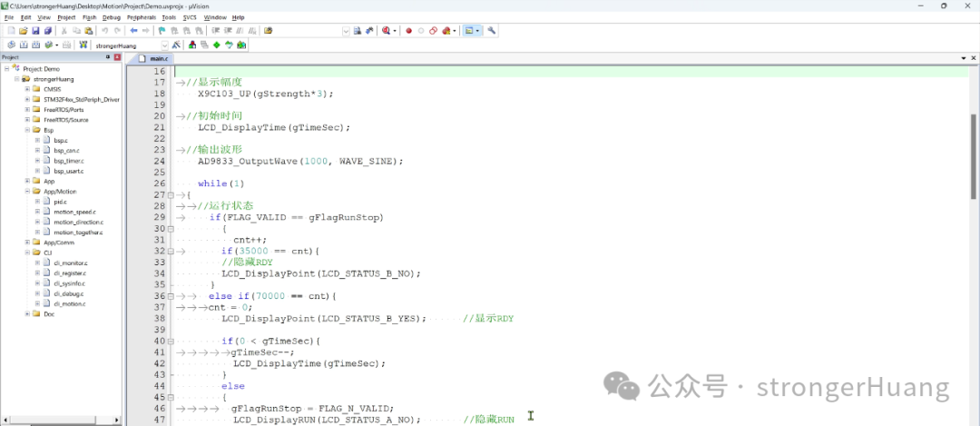Open Options for Target magic wand icon
The height and width of the screenshot is (426, 980).
tap(176, 45)
